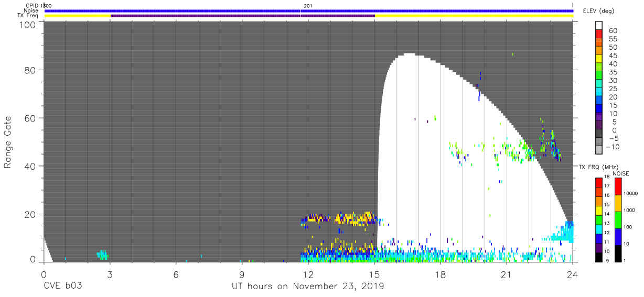Select the red top segment of TX FRQ bar
Screen dimensions: 644x297
tap(599, 182)
